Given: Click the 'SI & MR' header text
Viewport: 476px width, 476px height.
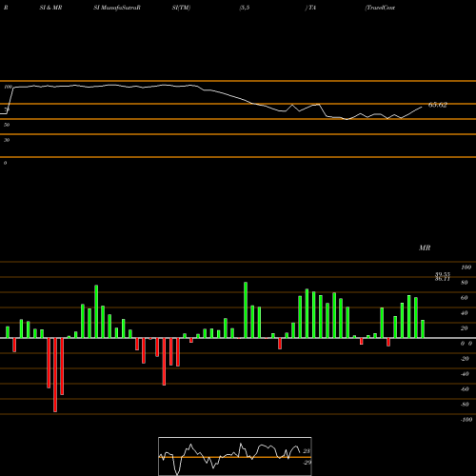Looking at the screenshot, I should 50,8.
